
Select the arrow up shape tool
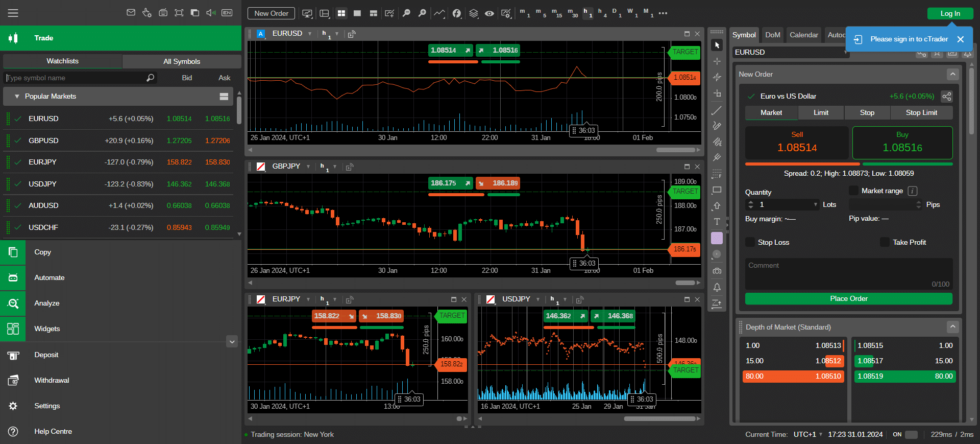[x=717, y=205]
